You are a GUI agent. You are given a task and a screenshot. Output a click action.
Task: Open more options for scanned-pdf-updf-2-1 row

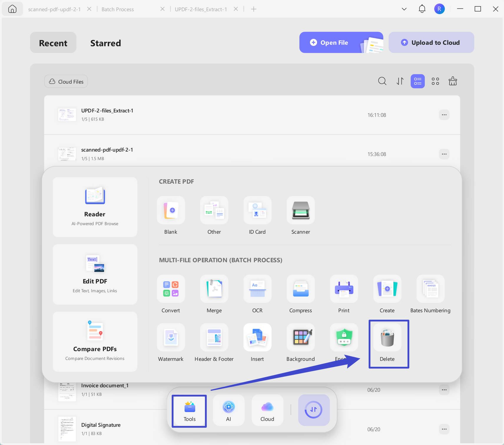(x=444, y=154)
